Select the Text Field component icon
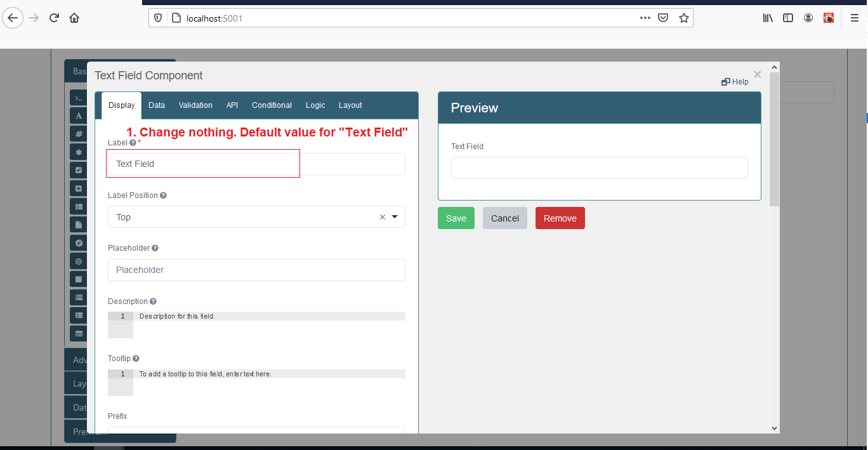Viewport: 868px width, 450px height. point(78,97)
